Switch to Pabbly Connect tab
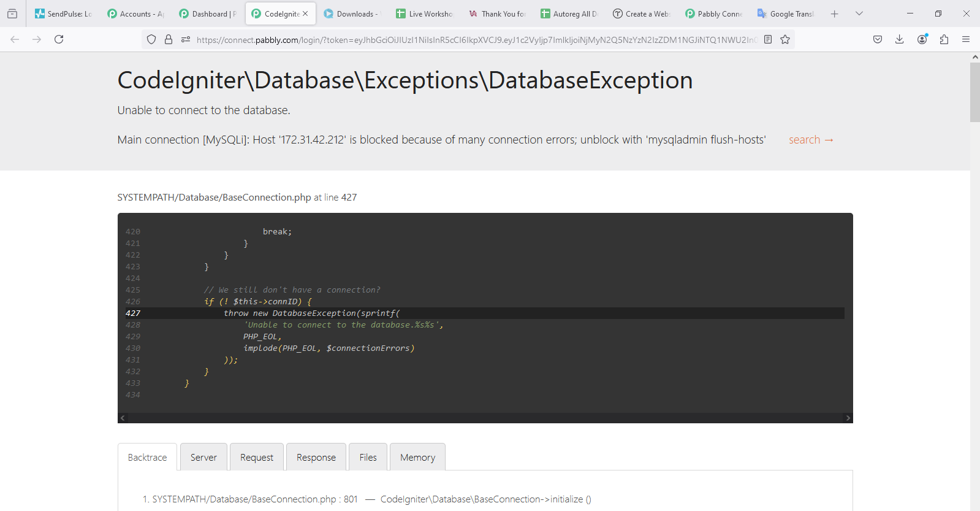Screen dimensions: 980x511 713,13
